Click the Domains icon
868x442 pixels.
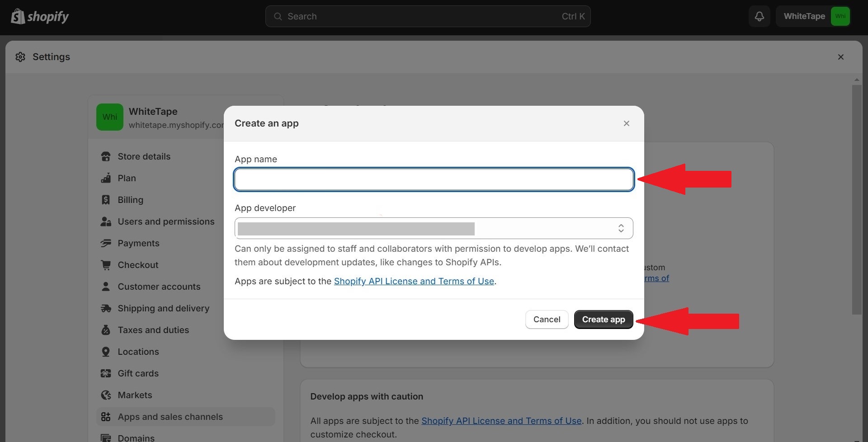[x=106, y=437]
